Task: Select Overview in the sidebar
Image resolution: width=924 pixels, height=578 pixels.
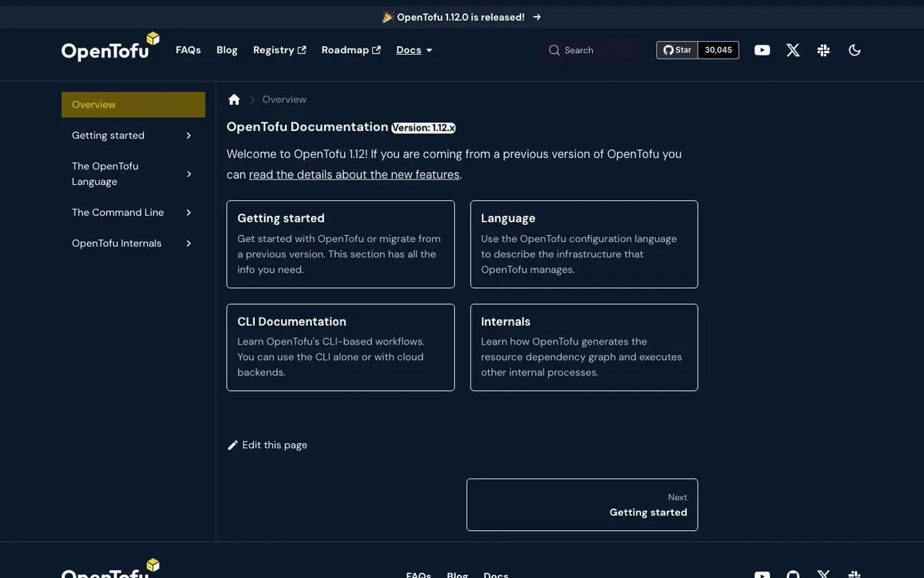Action: [x=133, y=105]
